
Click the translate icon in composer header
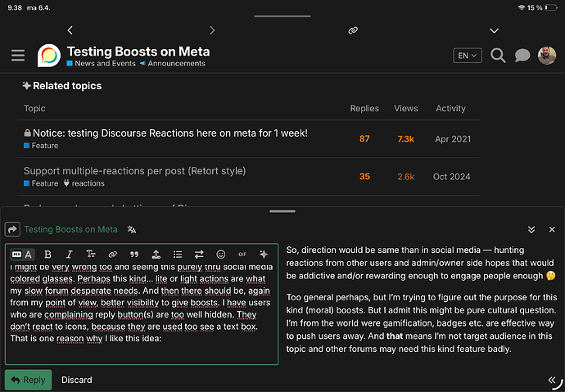[132, 229]
